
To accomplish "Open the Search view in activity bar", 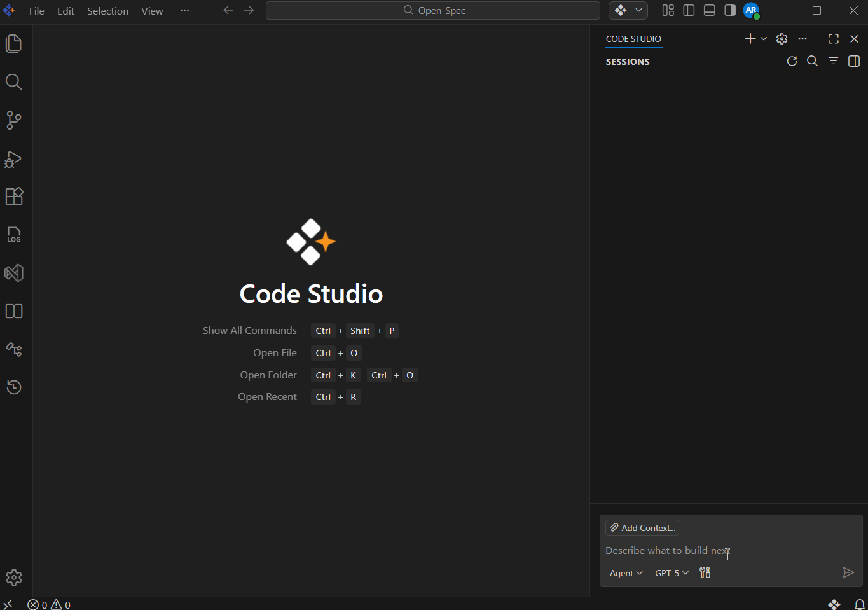I will pyautogui.click(x=14, y=82).
